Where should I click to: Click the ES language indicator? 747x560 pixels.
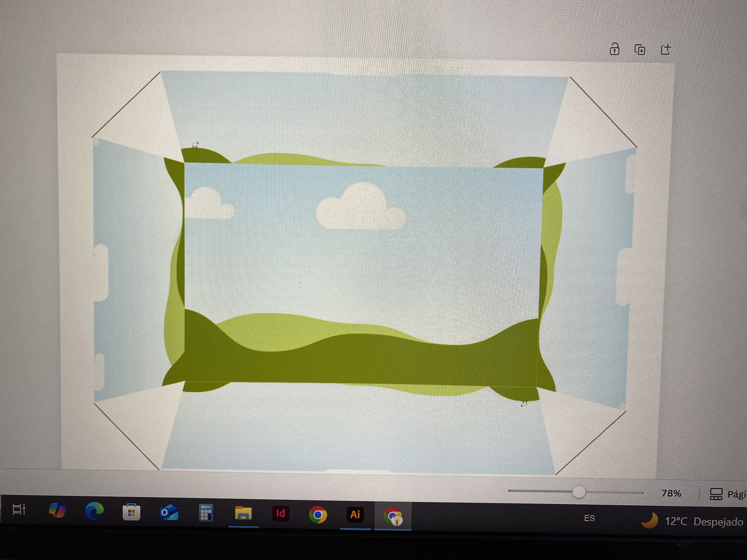(589, 518)
